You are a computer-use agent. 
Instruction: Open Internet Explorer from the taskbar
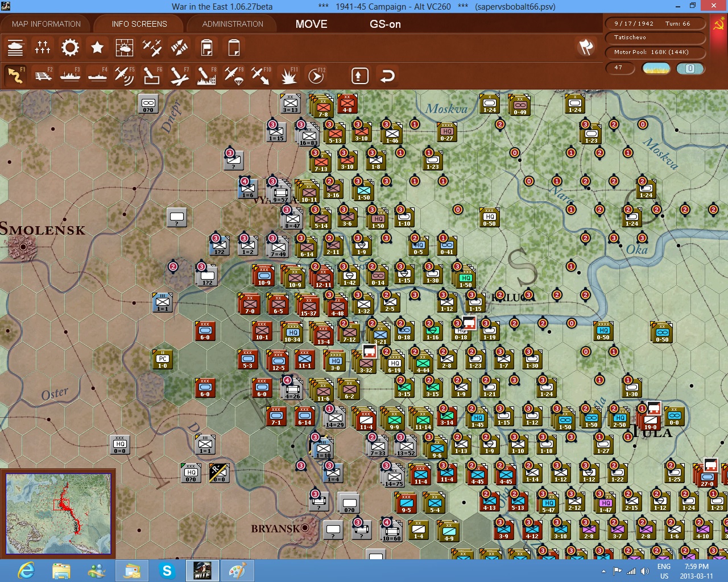[x=26, y=571]
